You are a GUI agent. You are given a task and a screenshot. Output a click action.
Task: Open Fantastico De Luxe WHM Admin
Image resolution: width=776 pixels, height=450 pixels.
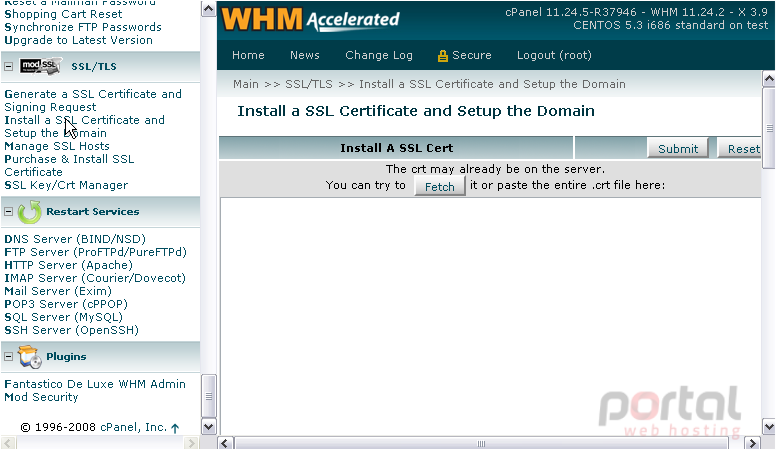click(95, 384)
